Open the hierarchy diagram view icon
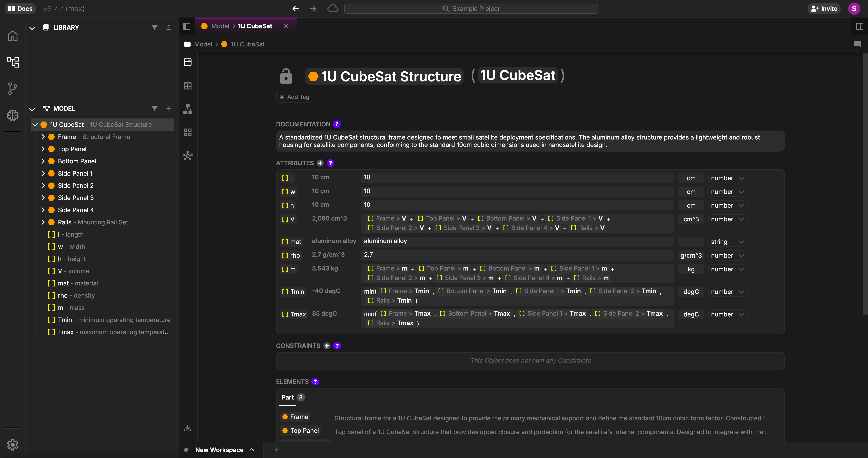 188,109
